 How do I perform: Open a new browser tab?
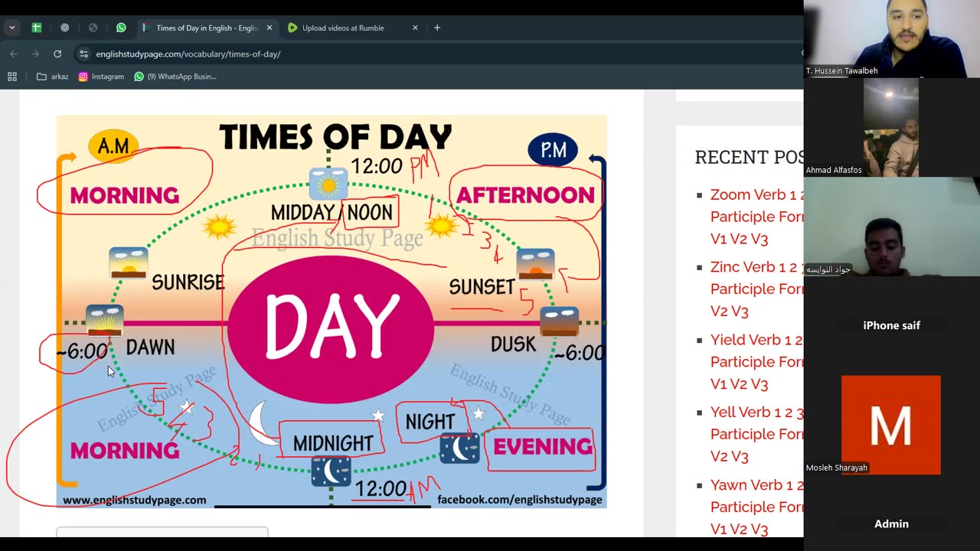tap(437, 28)
